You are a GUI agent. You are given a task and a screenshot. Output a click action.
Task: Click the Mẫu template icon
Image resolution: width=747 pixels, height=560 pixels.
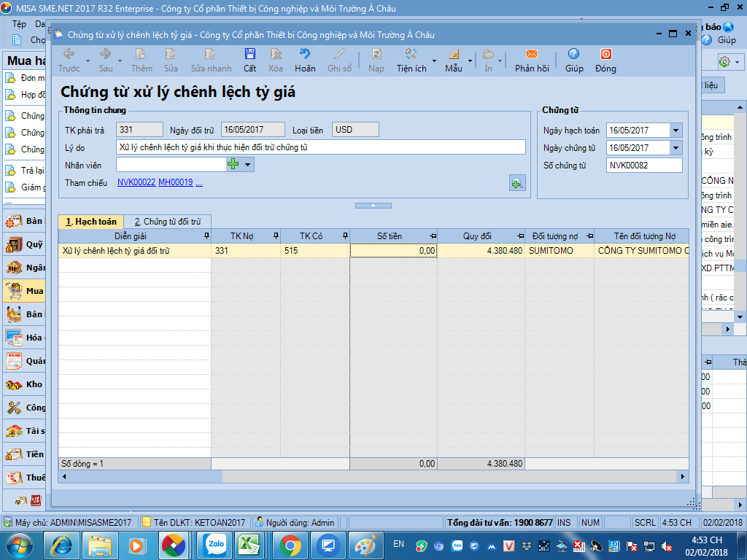454,54
